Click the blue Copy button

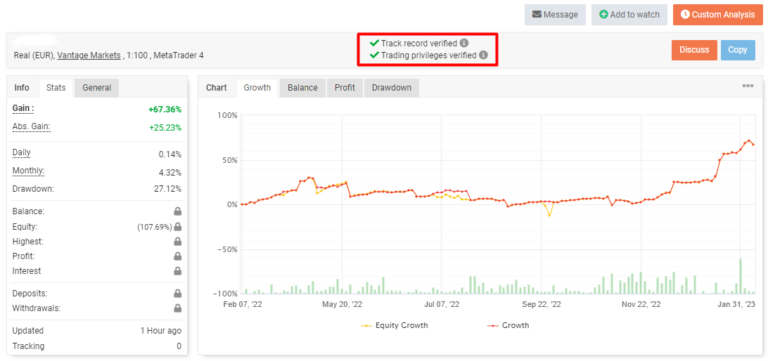pos(738,50)
